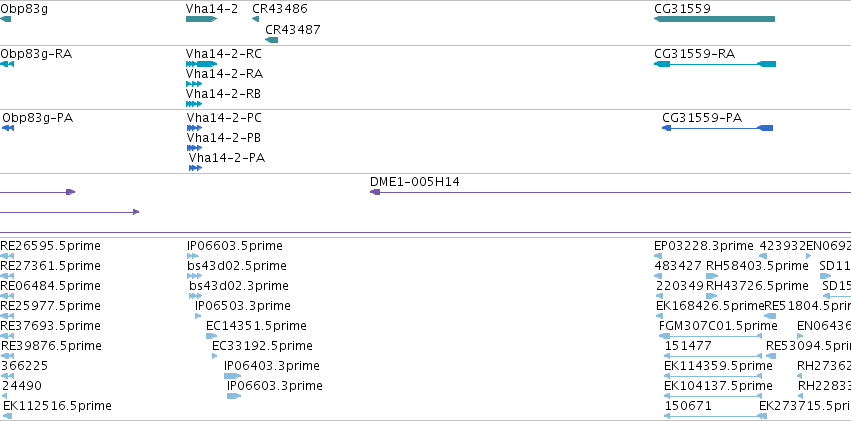Select the FGM307C01.5prime EST feature

coord(710,336)
